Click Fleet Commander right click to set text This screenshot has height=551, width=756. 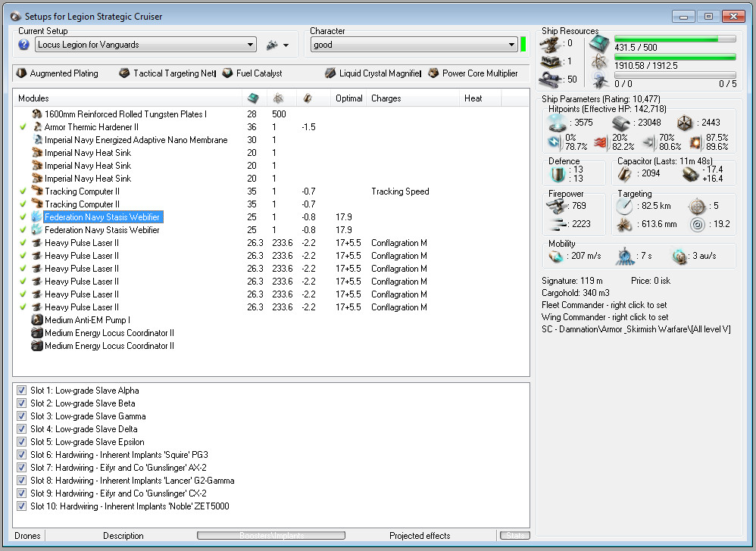click(604, 305)
